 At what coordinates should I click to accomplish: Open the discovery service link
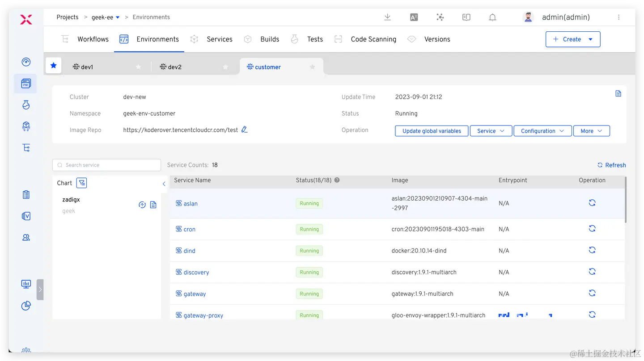196,273
